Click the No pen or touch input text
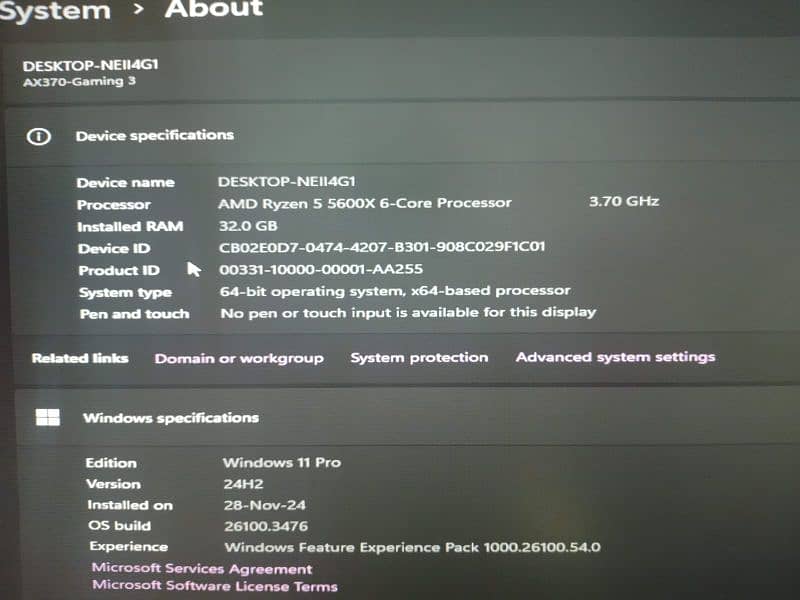 [x=408, y=312]
